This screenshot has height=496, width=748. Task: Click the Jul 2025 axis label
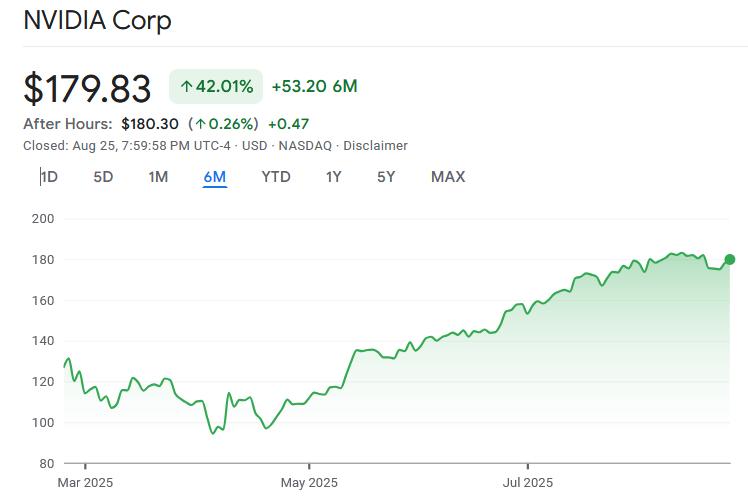(527, 482)
